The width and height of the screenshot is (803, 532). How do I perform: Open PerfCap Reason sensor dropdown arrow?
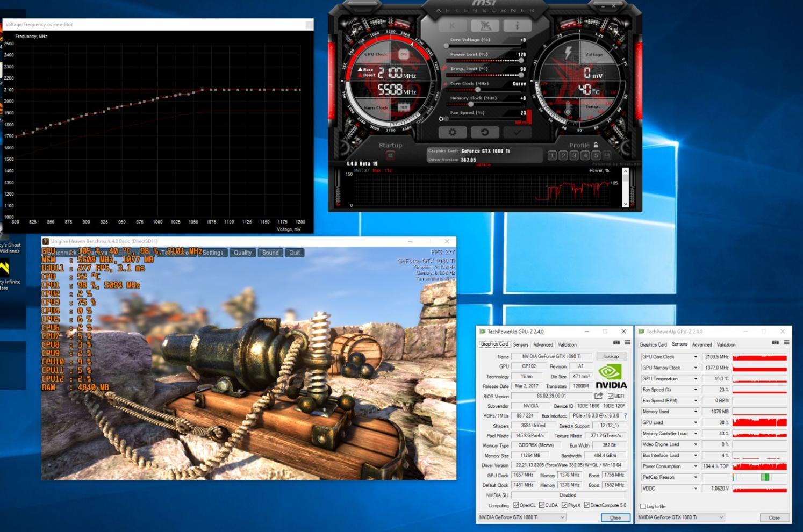(696, 477)
